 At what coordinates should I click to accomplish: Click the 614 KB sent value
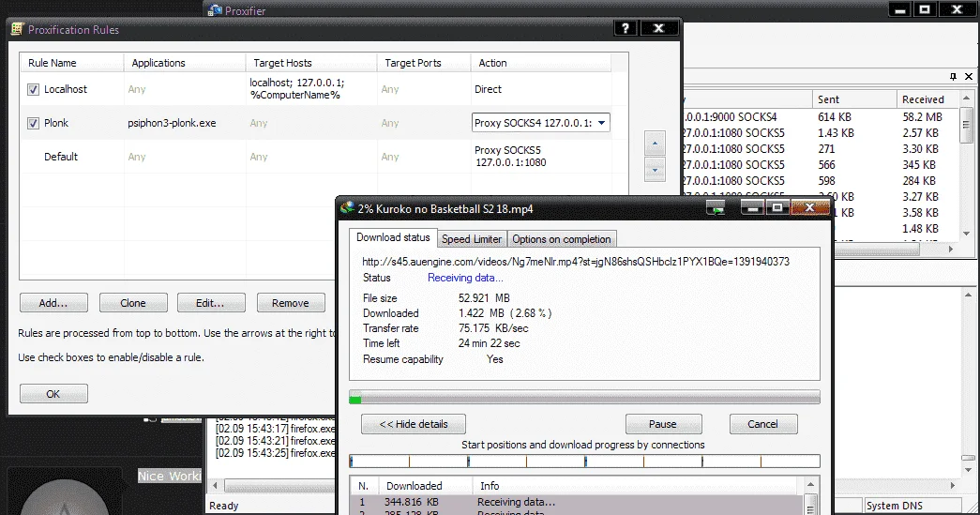pos(835,117)
